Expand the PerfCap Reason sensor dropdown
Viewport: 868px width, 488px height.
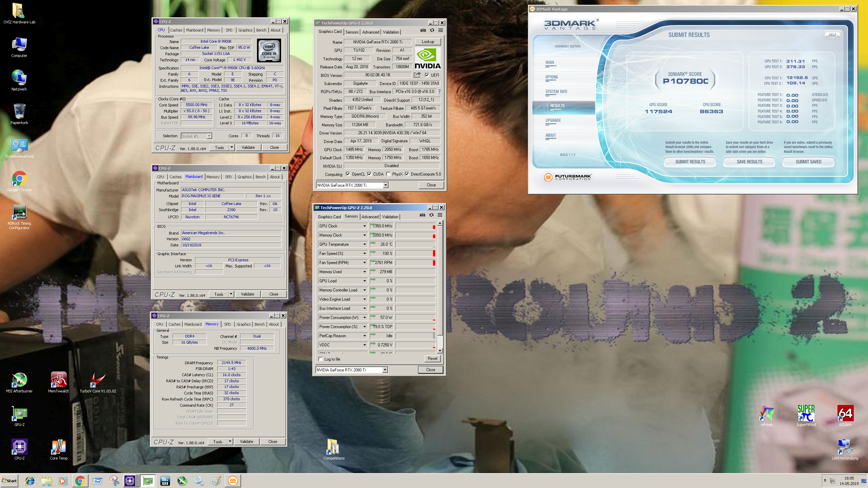pyautogui.click(x=364, y=336)
